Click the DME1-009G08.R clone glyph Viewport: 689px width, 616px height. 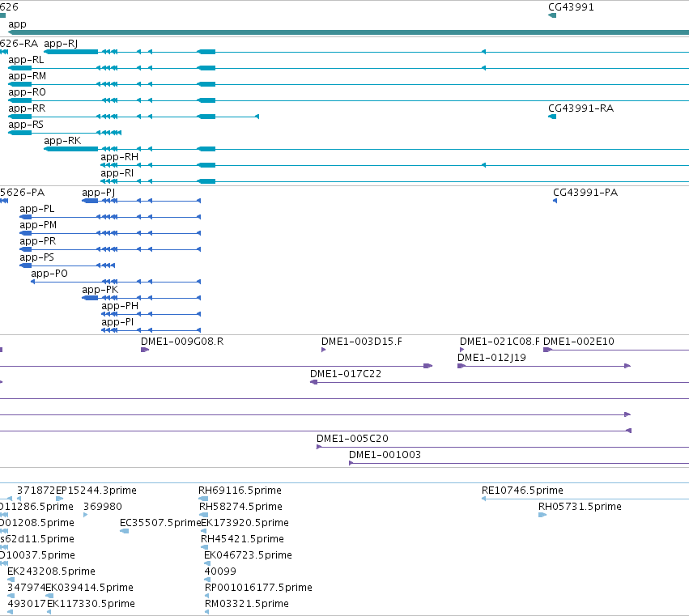[145, 350]
